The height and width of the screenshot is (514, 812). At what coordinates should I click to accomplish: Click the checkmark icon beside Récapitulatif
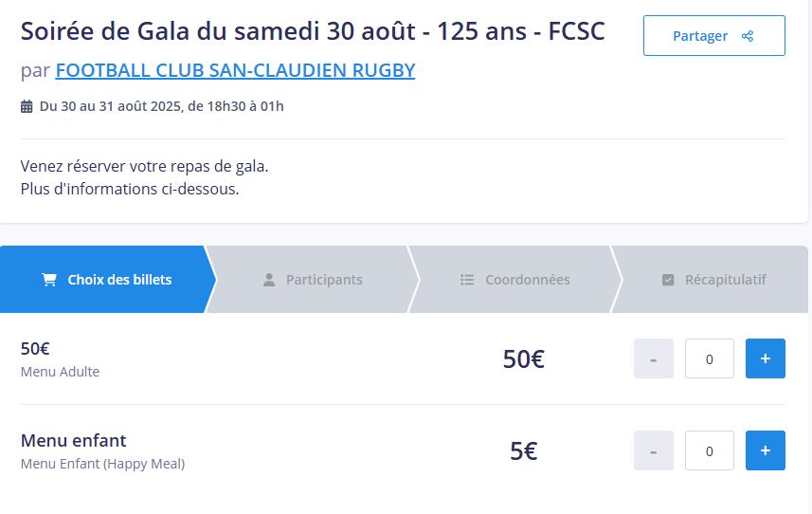(x=668, y=280)
